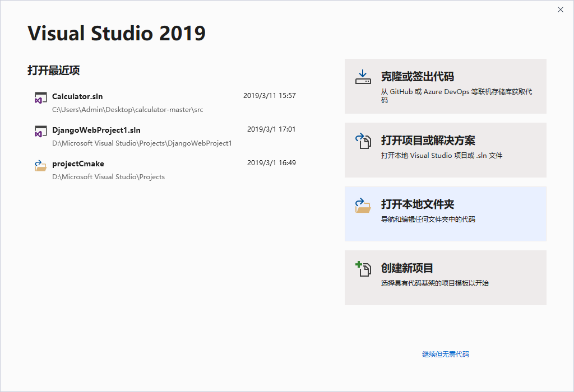Open recent item Calculator.sln
Image resolution: width=574 pixels, height=392 pixels.
[165, 102]
